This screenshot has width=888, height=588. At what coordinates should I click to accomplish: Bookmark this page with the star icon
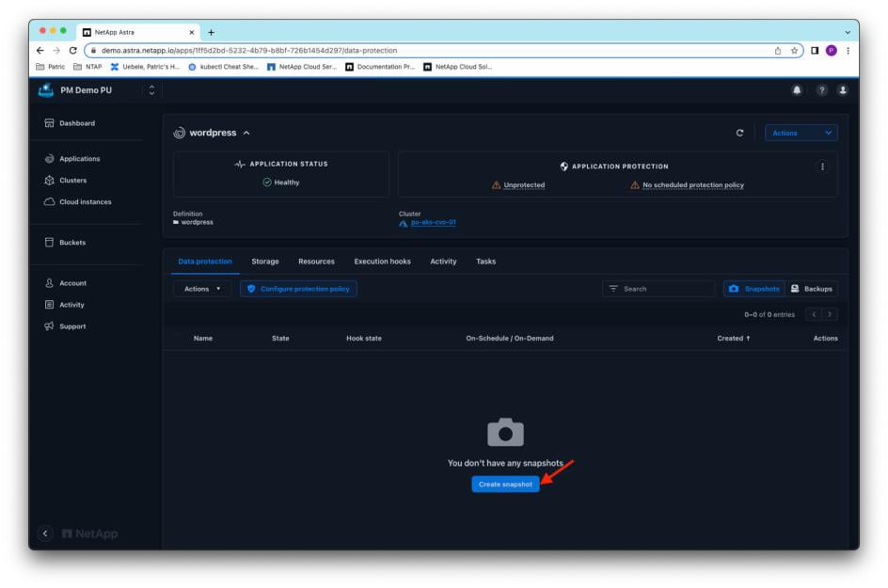point(794,51)
